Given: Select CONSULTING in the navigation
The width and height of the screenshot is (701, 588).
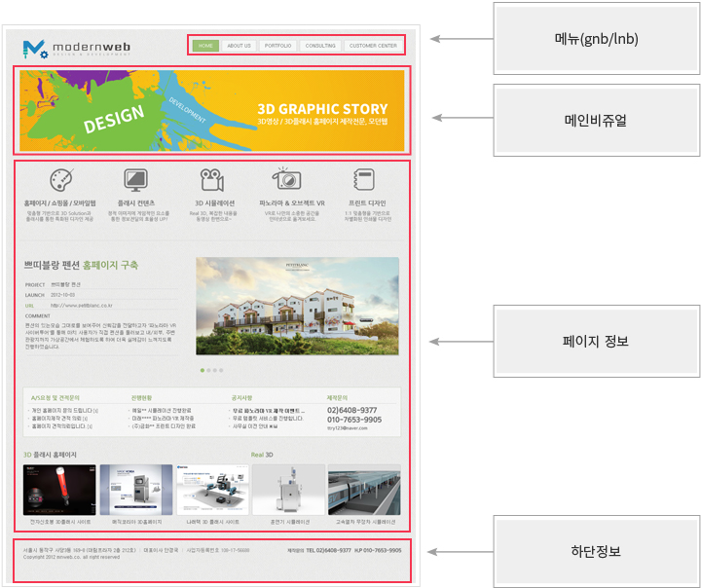Looking at the screenshot, I should pos(319,46).
